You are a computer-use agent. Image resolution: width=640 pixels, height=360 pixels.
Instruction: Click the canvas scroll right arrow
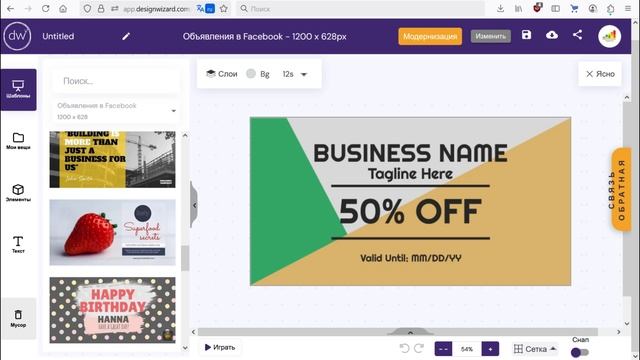coord(619,332)
